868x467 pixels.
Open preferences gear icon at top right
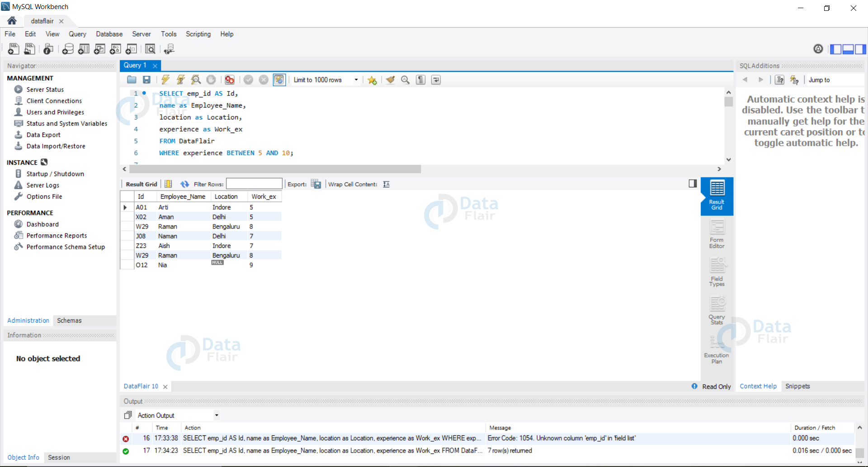point(818,49)
